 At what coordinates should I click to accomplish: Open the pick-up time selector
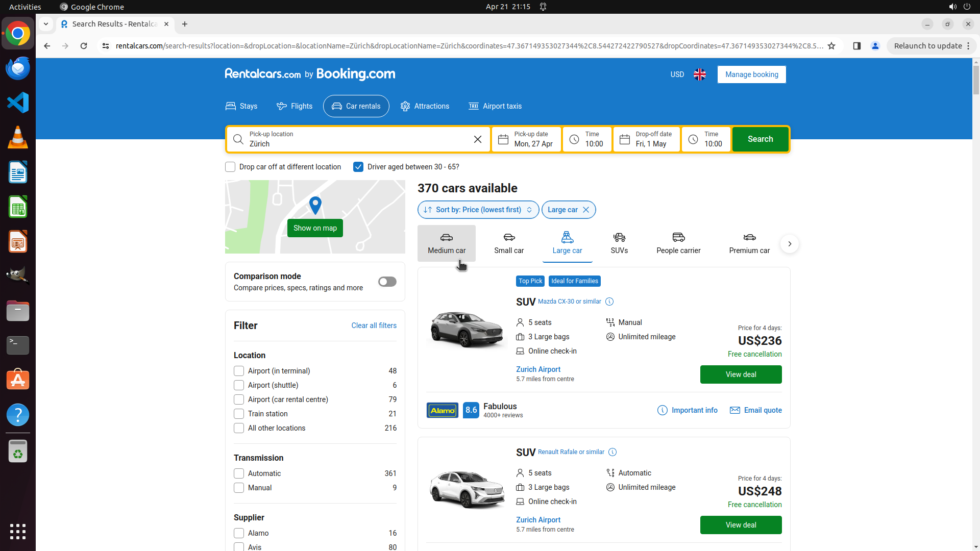coord(587,139)
